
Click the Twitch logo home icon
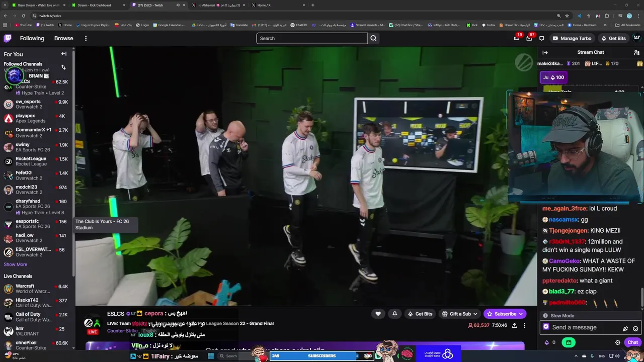tap(8, 38)
